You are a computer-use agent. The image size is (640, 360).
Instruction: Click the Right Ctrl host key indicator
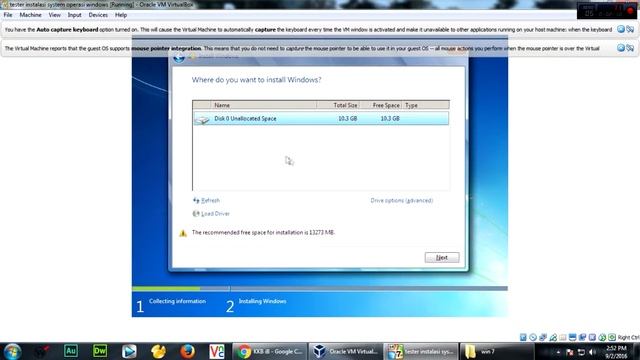[629, 338]
